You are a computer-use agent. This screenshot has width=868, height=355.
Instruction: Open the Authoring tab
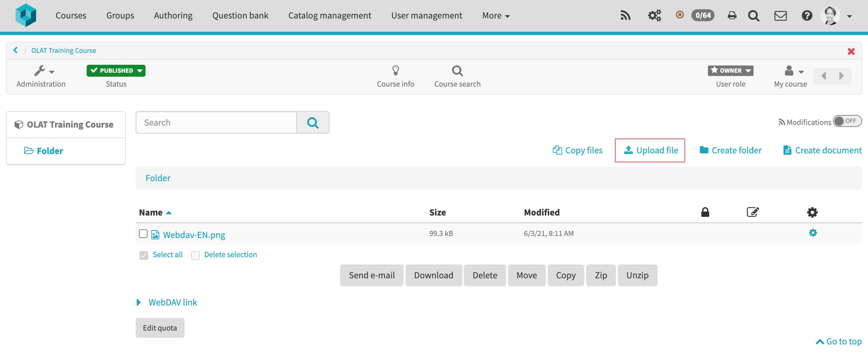coord(173,16)
